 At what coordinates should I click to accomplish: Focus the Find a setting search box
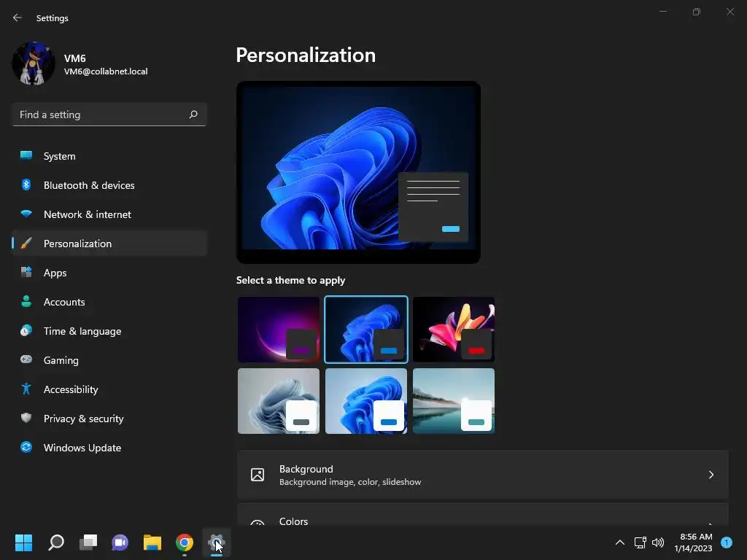(x=109, y=114)
